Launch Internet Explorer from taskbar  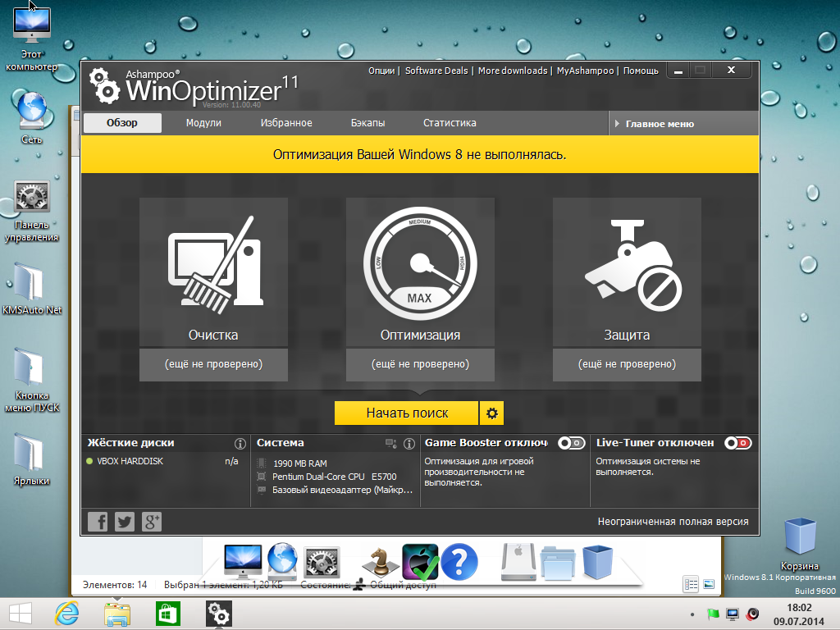67,614
